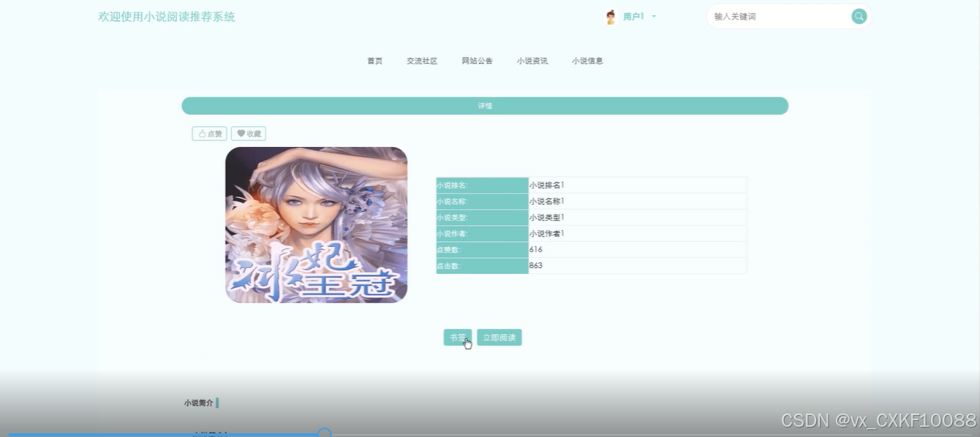Click the 小说类型: label cell
980x437 pixels.
click(x=482, y=218)
